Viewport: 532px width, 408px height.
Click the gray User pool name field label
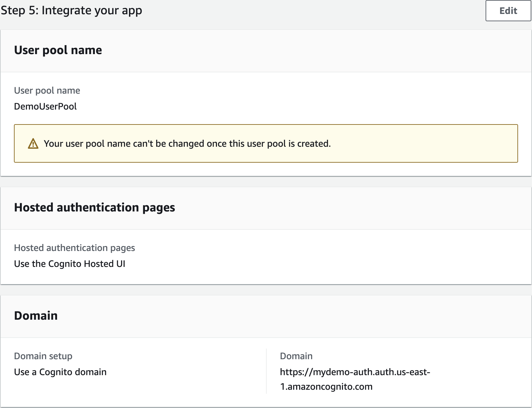coord(47,91)
